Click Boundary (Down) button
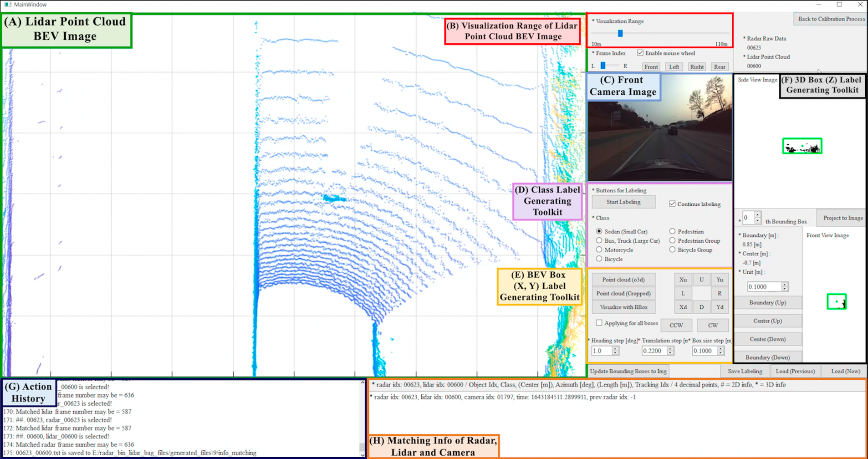Viewport: 868px width, 459px height. tap(767, 357)
